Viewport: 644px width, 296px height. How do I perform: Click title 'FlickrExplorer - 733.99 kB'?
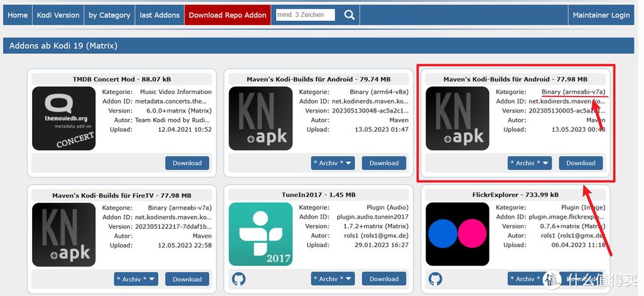[515, 194]
